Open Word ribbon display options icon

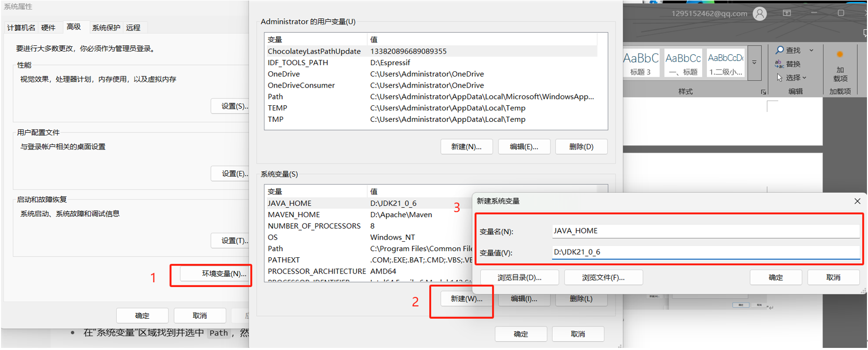tap(787, 13)
